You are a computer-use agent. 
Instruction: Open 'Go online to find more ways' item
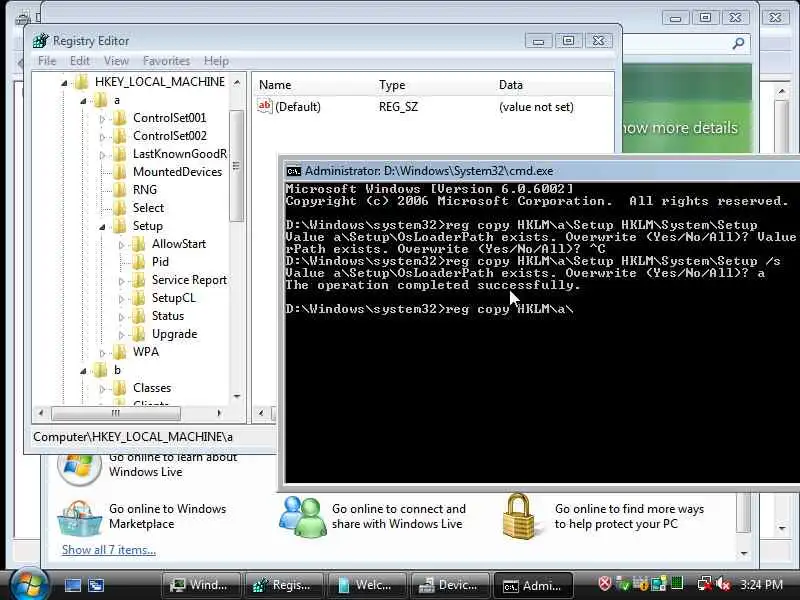629,516
